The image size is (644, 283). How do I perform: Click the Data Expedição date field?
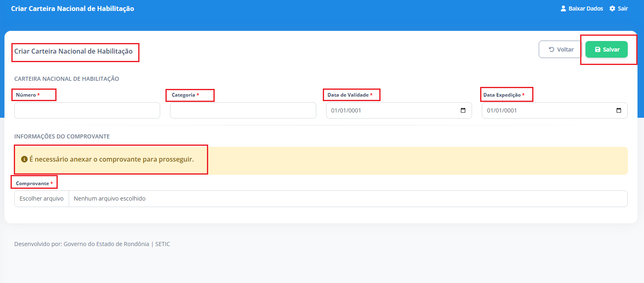(555, 110)
